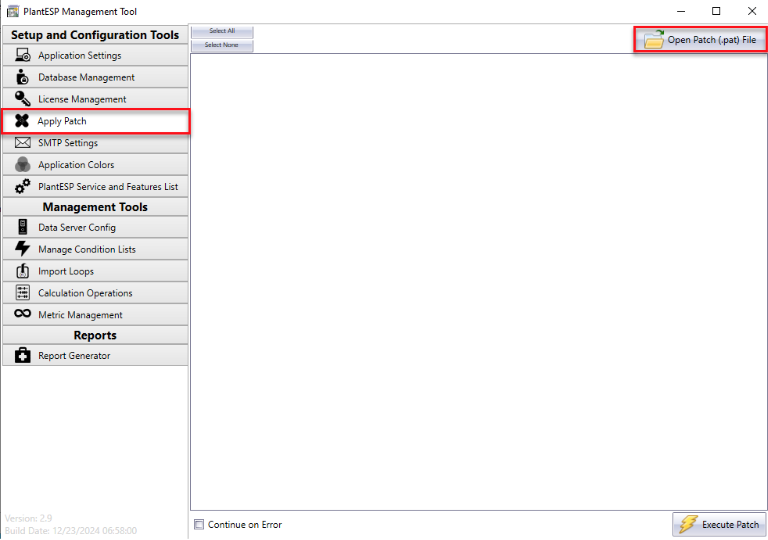This screenshot has width=768, height=540.
Task: Click Open Patch (.pat) File button
Action: click(700, 40)
